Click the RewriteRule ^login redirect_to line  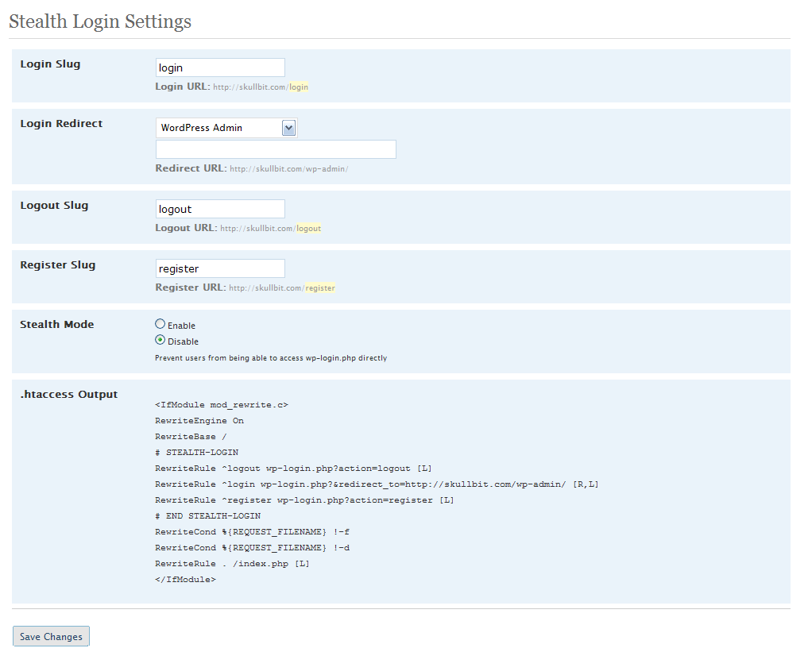pos(377,484)
